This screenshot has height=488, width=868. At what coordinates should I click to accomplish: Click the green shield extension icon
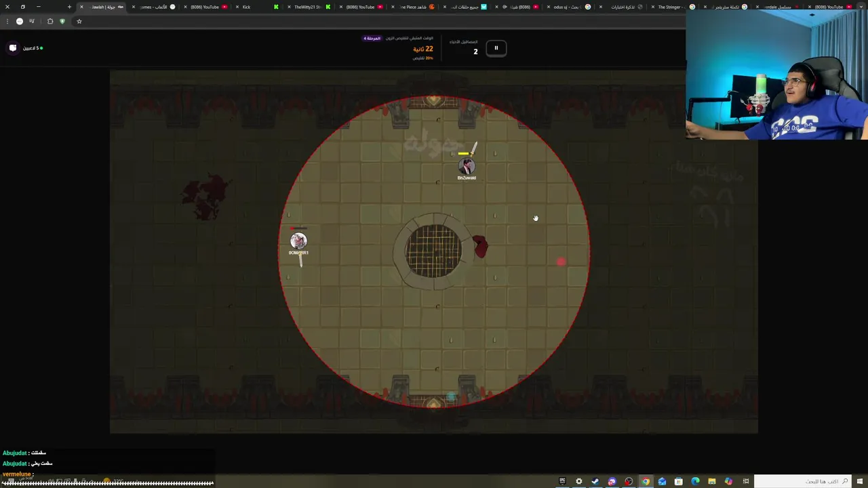coord(62,21)
